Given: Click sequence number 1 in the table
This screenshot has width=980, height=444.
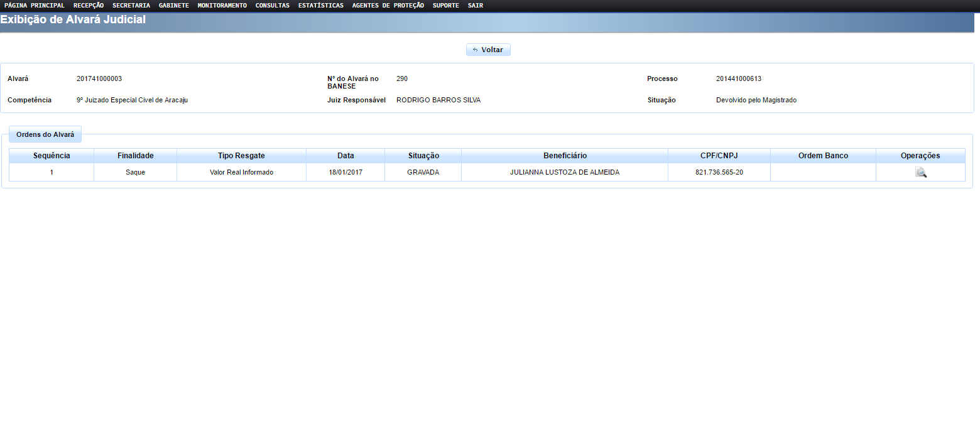Looking at the screenshot, I should click(x=52, y=172).
